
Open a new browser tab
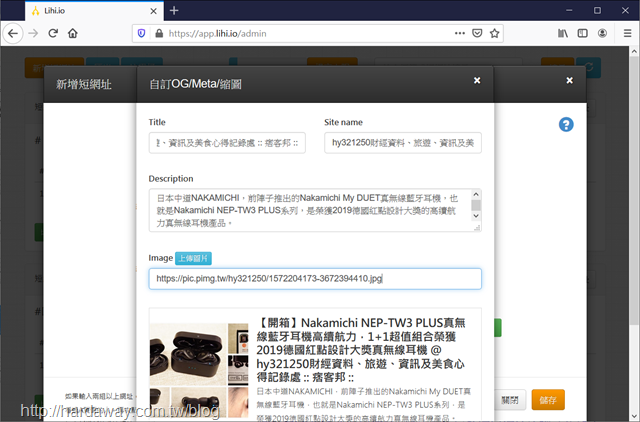pos(174,11)
